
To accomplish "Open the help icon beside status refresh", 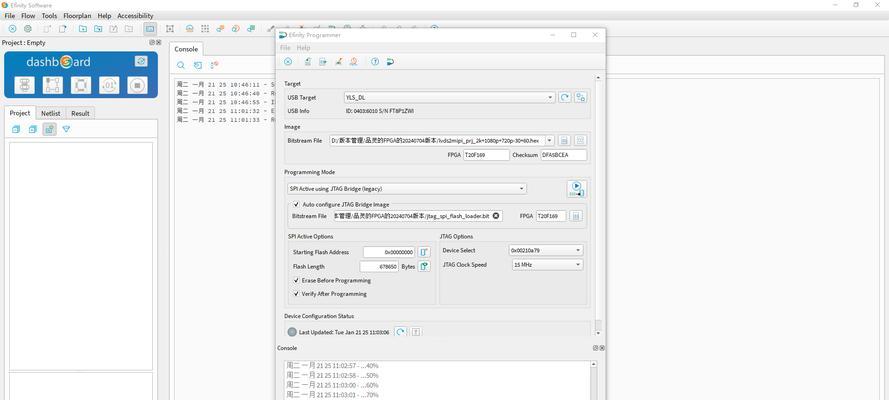I will pyautogui.click(x=416, y=332).
